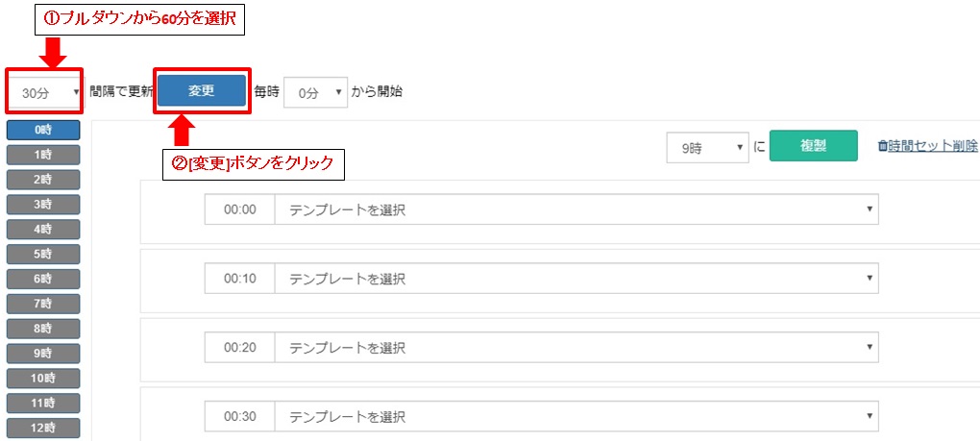Screen dimensions: 980x441
Task: Switch to the 5時 hour tab
Action: [x=43, y=255]
